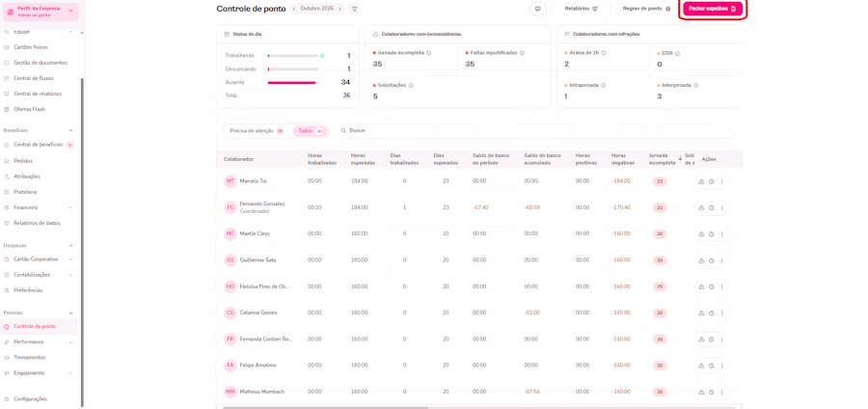
Task: Open the chat feedback icon button
Action: [x=537, y=9]
